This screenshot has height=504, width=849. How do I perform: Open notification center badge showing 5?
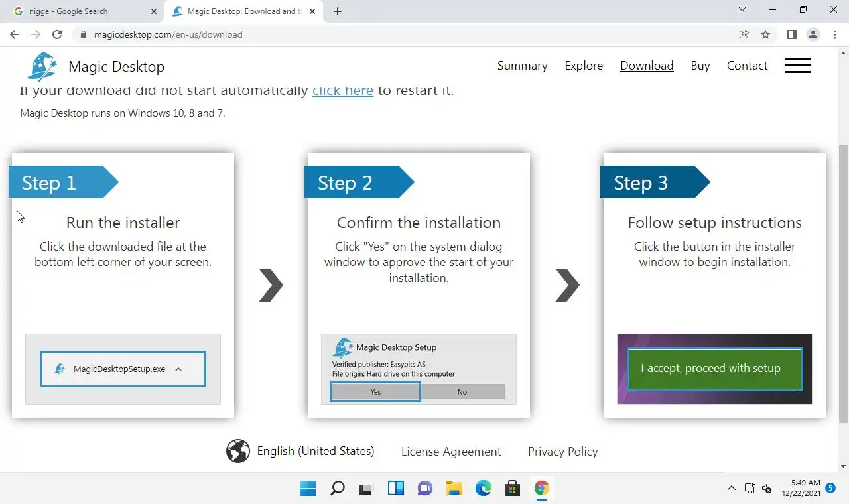point(830,488)
